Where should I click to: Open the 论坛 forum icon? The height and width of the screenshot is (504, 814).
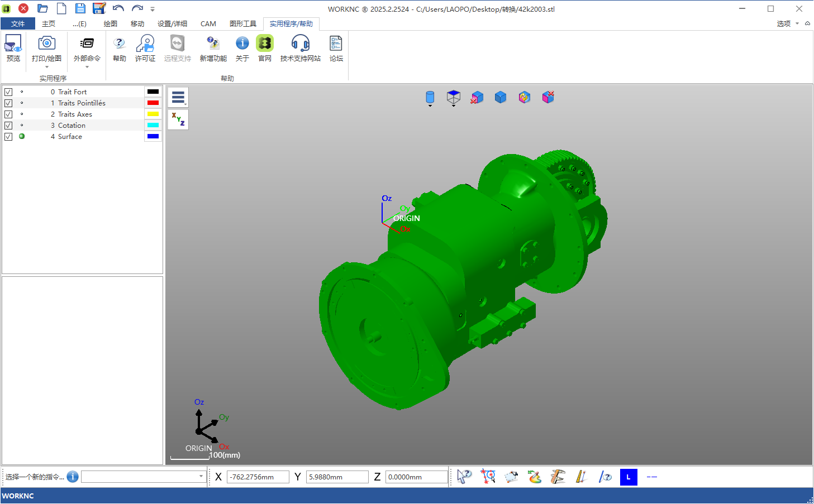pos(336,44)
